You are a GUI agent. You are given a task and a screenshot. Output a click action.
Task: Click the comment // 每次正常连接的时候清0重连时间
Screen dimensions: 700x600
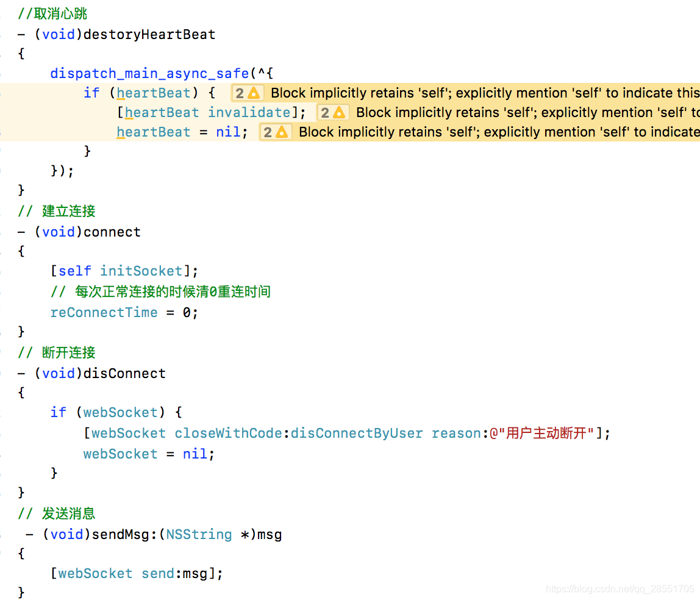(160, 292)
